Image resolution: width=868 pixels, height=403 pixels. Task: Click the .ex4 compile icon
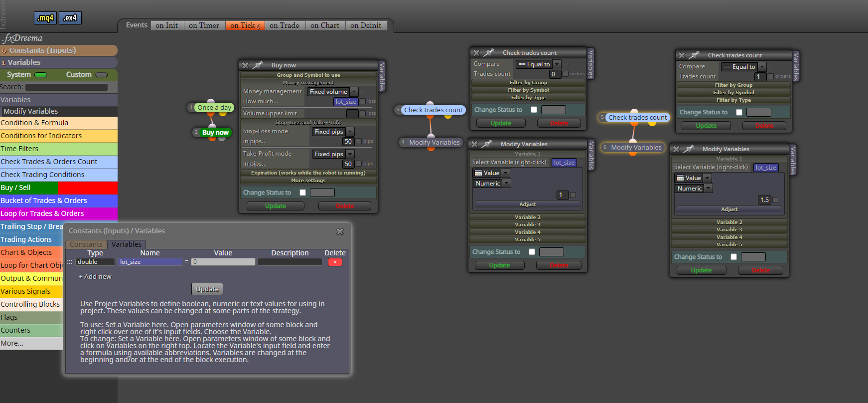coord(70,18)
